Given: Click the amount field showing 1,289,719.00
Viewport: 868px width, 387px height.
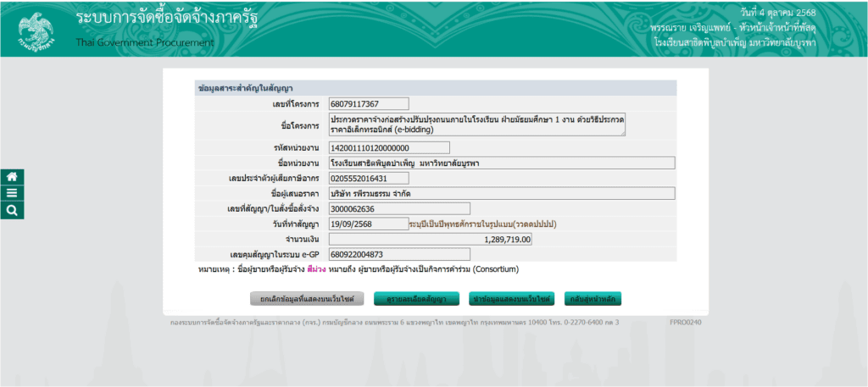Looking at the screenshot, I should [x=431, y=240].
